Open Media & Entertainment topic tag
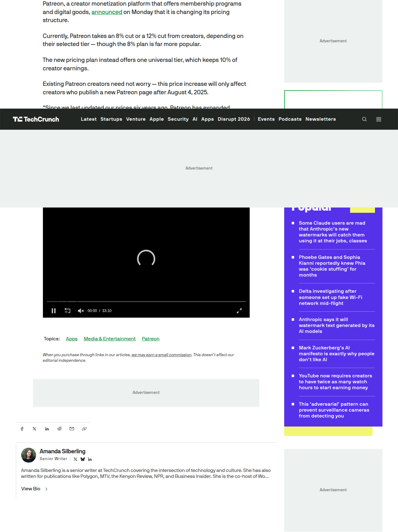398x532 pixels. tap(110, 338)
